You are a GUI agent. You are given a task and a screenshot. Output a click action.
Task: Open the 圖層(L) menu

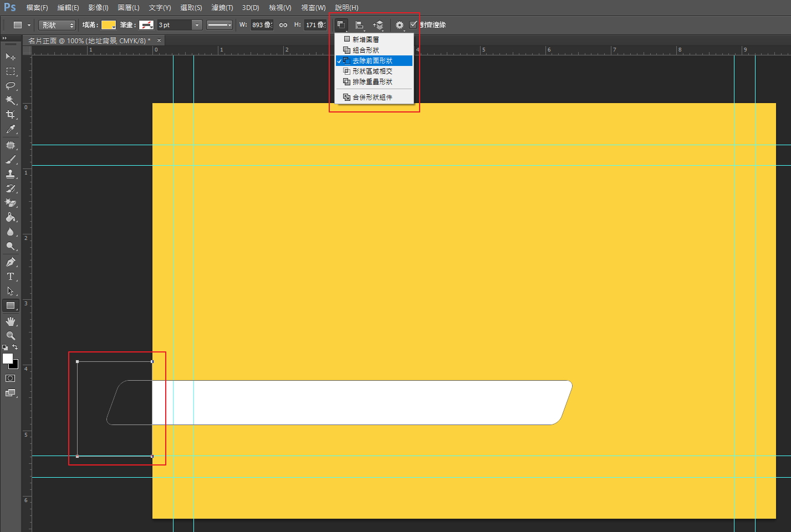tap(129, 8)
